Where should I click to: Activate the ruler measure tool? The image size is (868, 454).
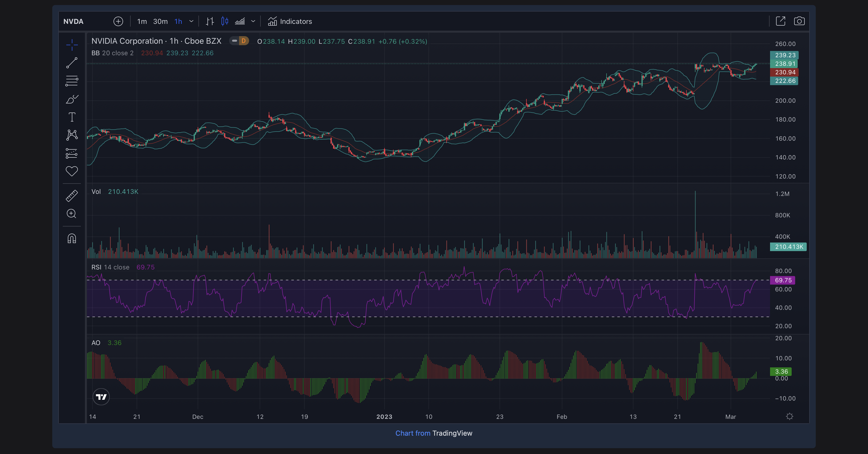(72, 196)
